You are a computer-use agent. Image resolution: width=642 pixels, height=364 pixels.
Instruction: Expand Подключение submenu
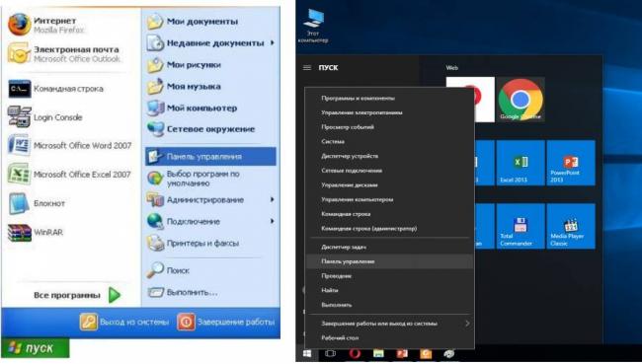210,221
